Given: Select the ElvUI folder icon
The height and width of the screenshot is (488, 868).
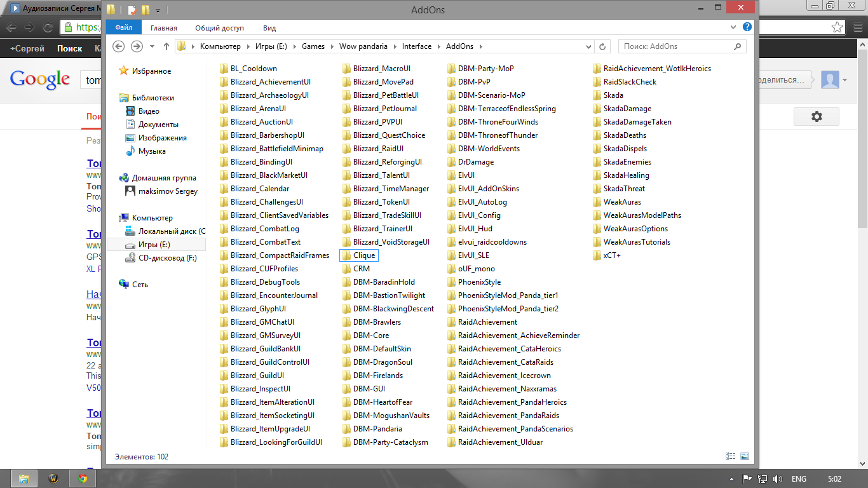Looking at the screenshot, I should tap(451, 175).
